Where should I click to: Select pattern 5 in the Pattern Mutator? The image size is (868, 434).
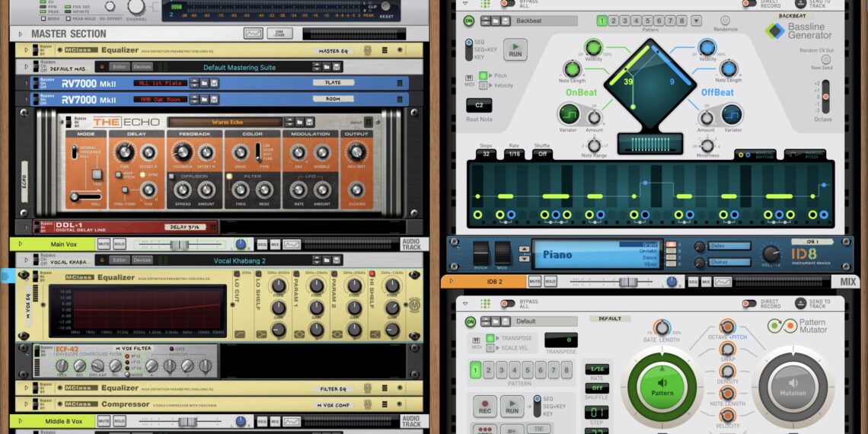click(x=528, y=370)
